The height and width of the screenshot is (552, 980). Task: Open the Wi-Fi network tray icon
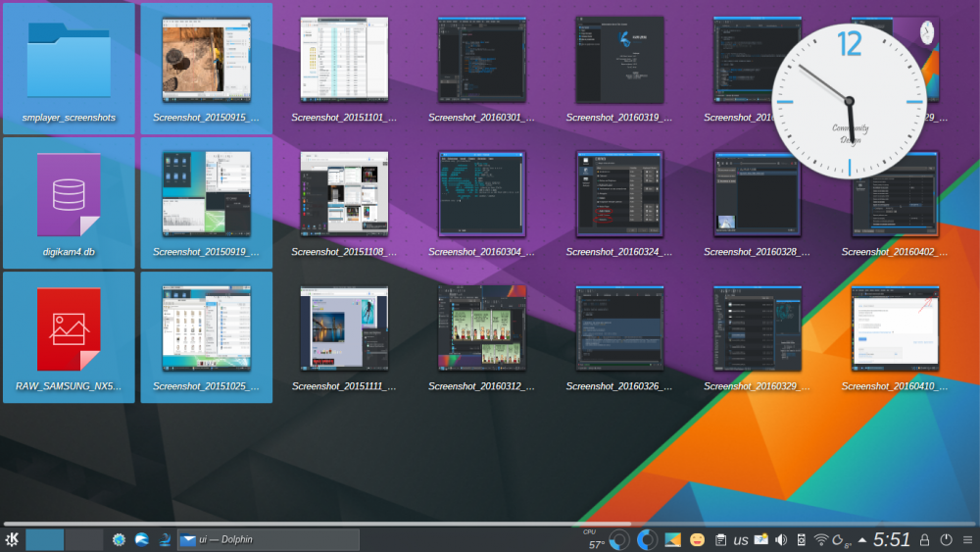(x=821, y=539)
